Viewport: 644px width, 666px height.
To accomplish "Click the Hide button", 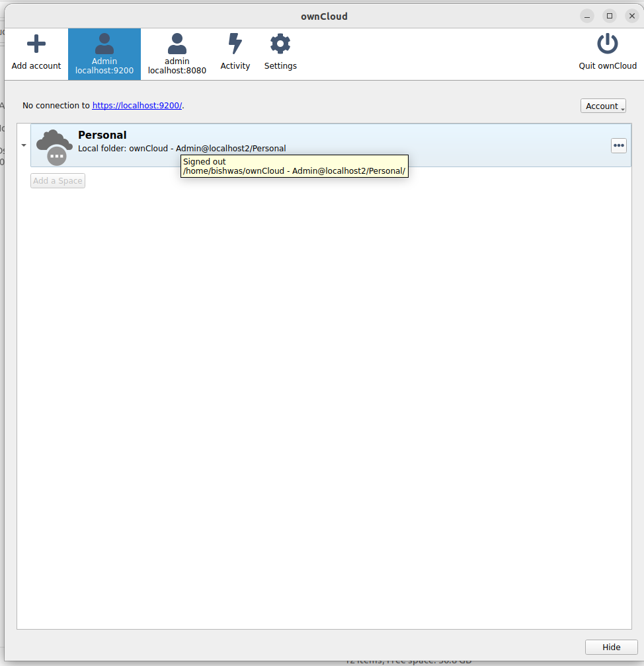I will tap(611, 647).
